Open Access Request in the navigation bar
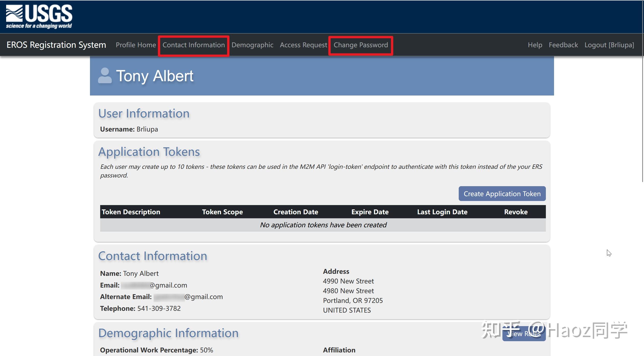 point(303,45)
